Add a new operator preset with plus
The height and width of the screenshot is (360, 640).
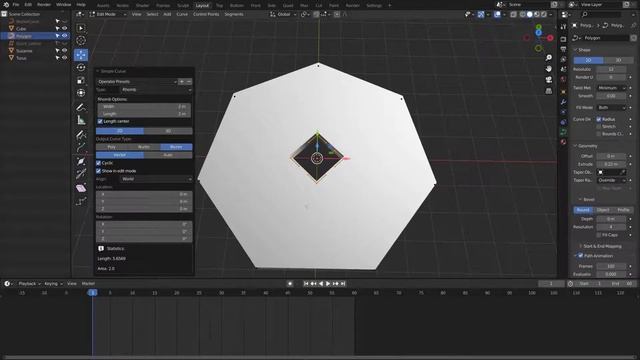click(182, 82)
